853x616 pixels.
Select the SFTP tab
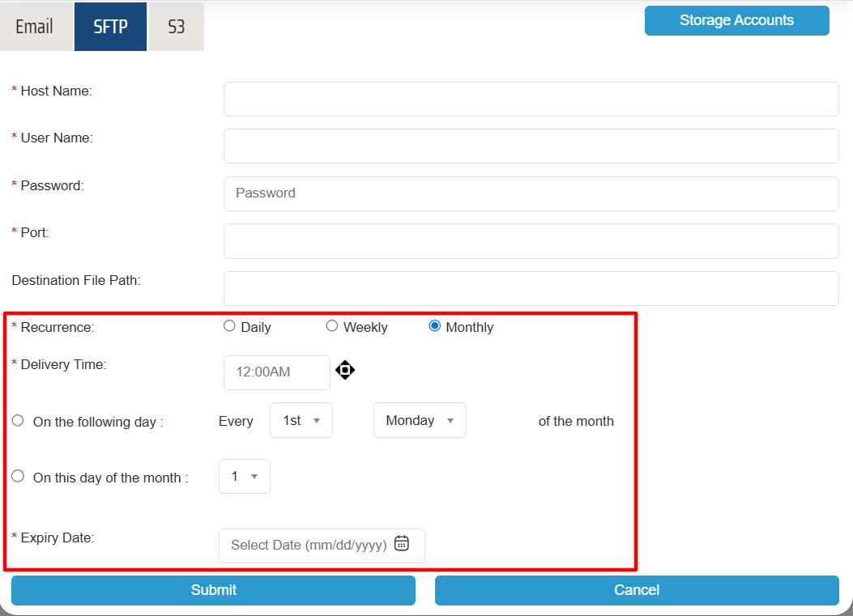coord(110,27)
